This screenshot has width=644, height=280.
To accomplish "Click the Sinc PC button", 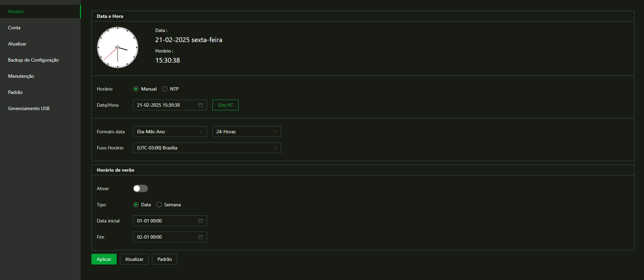I will (x=226, y=105).
